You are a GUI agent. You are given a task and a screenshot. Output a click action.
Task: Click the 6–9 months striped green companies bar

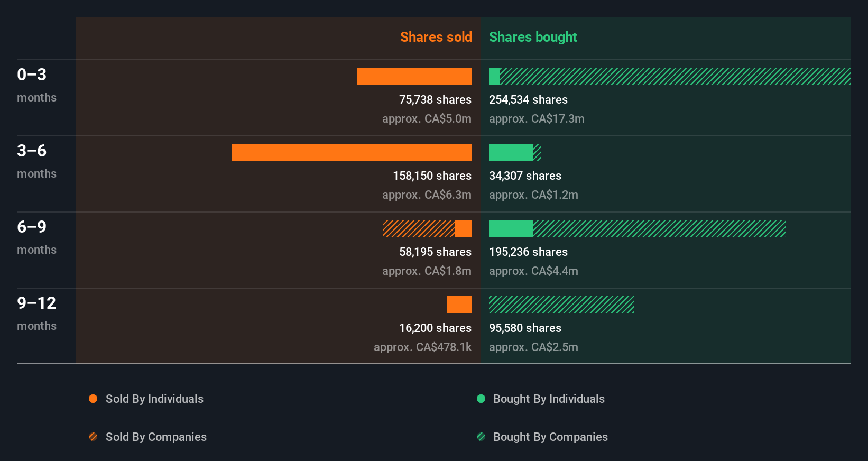[x=659, y=228]
